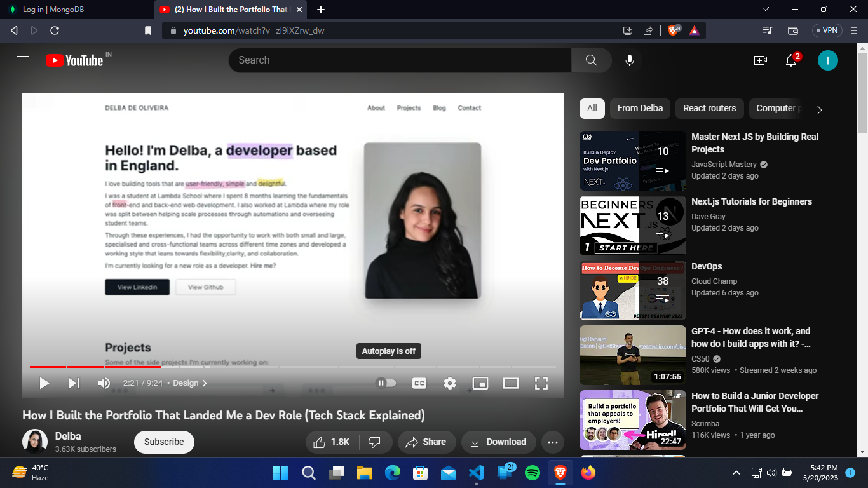Open Brave wallet icon
Viewport: 868px width, 488px height.
pos(793,30)
